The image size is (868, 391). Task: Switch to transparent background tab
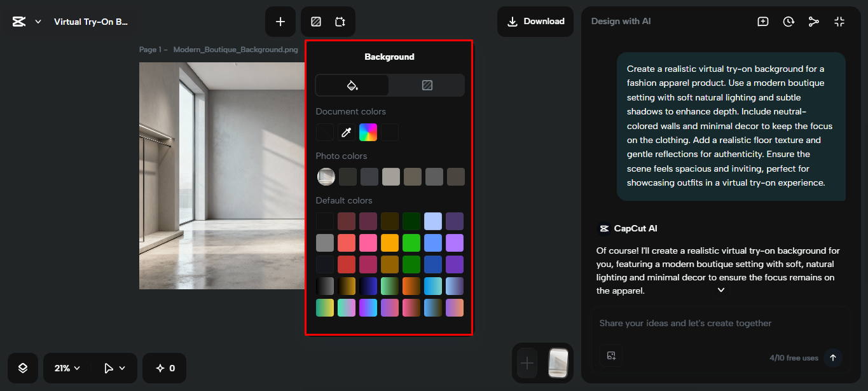click(x=427, y=85)
